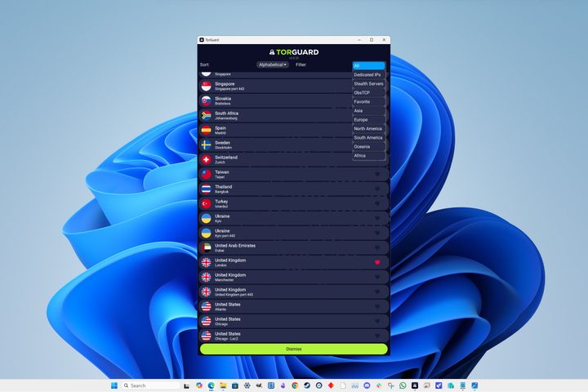Click the Thailand flag icon
This screenshot has width=588, height=392.
tap(206, 189)
